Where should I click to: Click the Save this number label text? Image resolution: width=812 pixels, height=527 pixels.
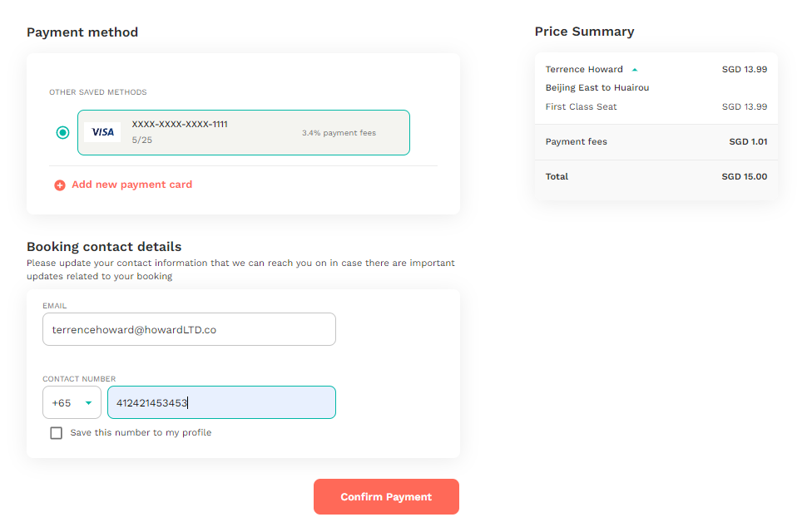point(141,432)
